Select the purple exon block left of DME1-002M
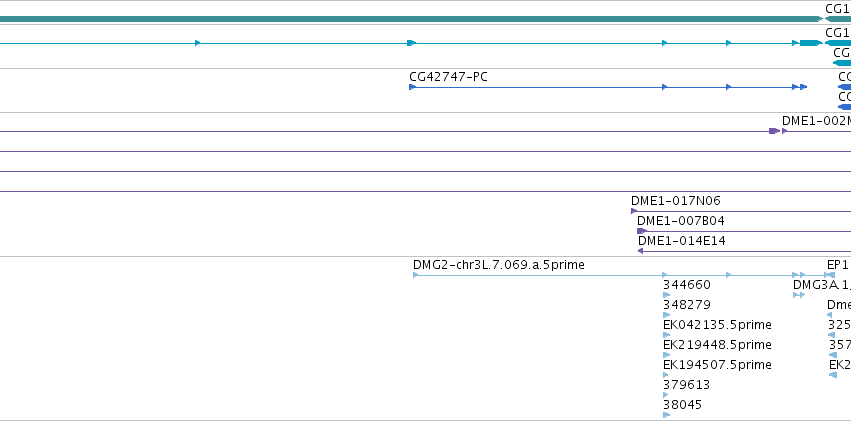Image resolution: width=851 pixels, height=421 pixels. (774, 131)
